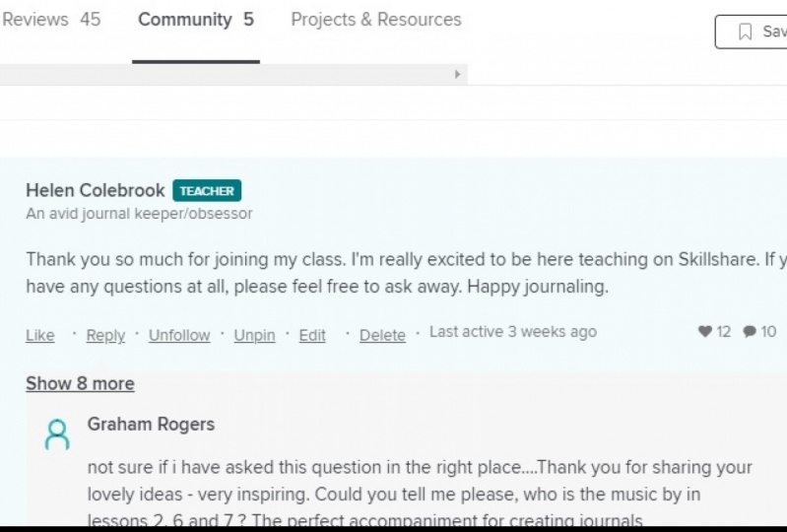The width and height of the screenshot is (787, 532).
Task: Expand the thread with Show 8 more
Action: click(x=81, y=384)
